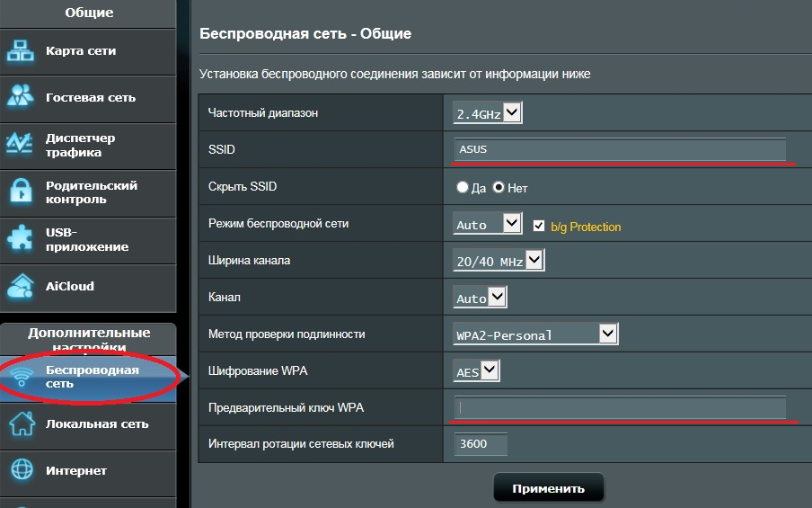Viewport: 812px width, 508px height.
Task: Open the AiCloud menu item
Action: click(88, 288)
